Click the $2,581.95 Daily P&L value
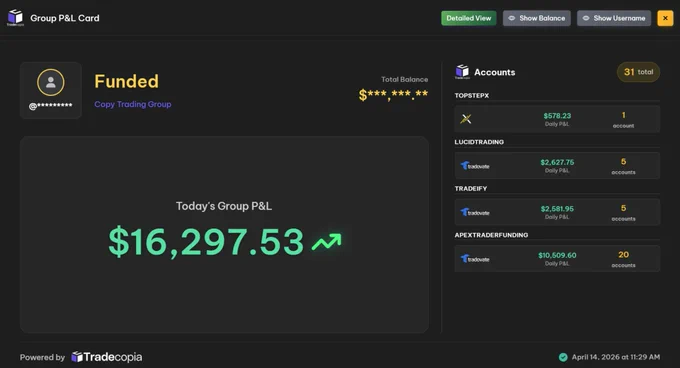Screen dimensions: 680x368 click(x=557, y=208)
